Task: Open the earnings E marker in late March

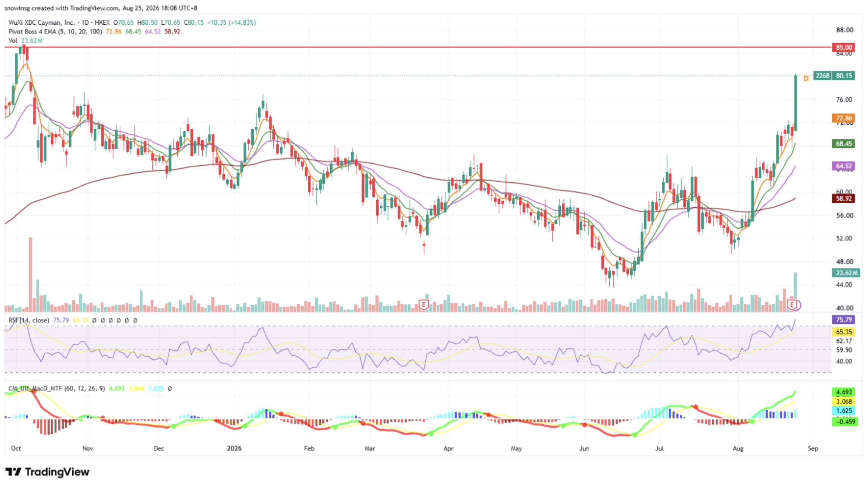Action: tap(424, 305)
